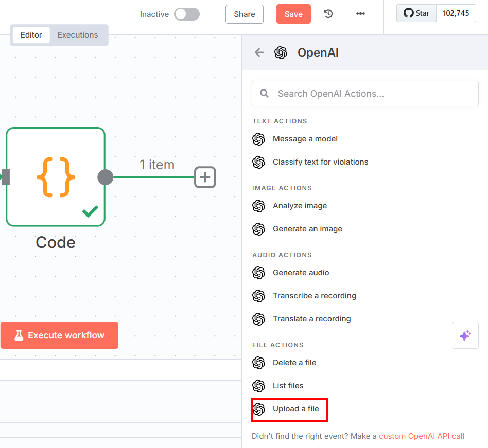The height and width of the screenshot is (448, 488).
Task: Click the OpenAI icon beside Translate a recording
Action: click(x=258, y=319)
